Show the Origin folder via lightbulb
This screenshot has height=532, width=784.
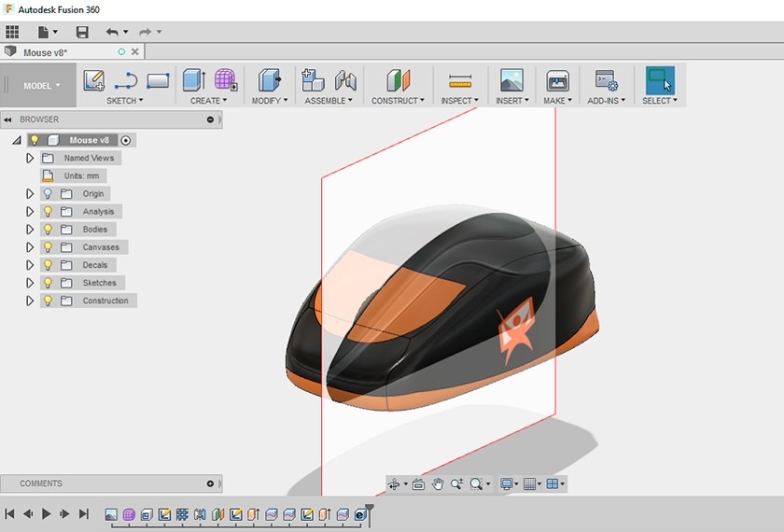coord(48,194)
